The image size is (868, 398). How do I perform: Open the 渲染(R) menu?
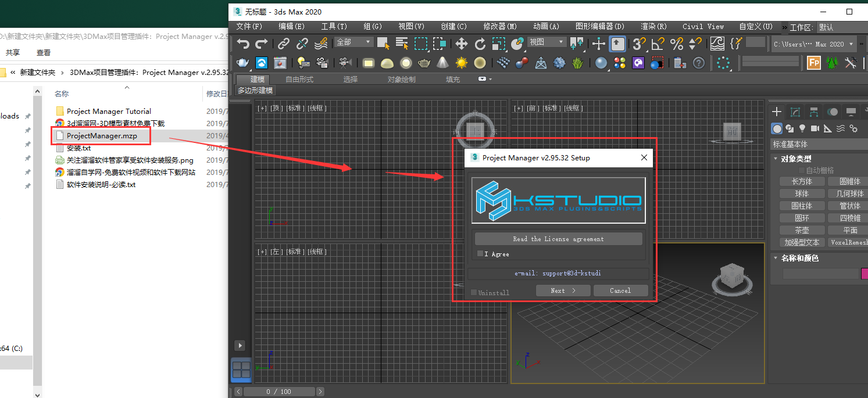(654, 27)
